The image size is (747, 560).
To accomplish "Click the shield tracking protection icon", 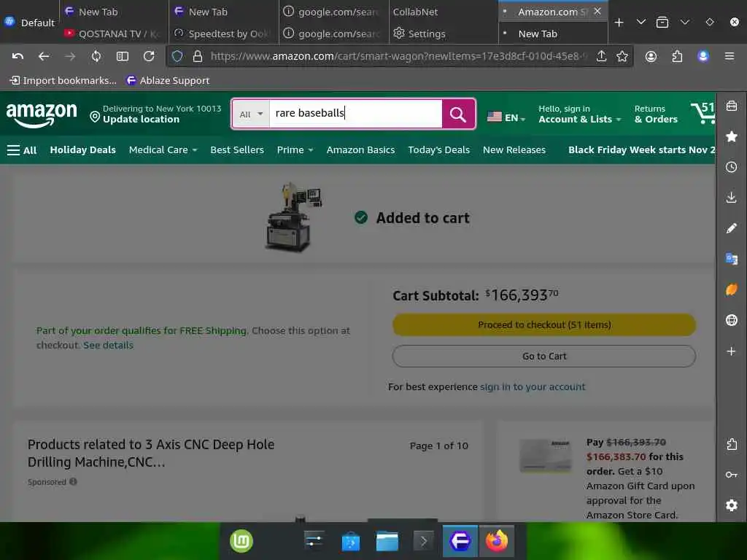I will click(177, 56).
